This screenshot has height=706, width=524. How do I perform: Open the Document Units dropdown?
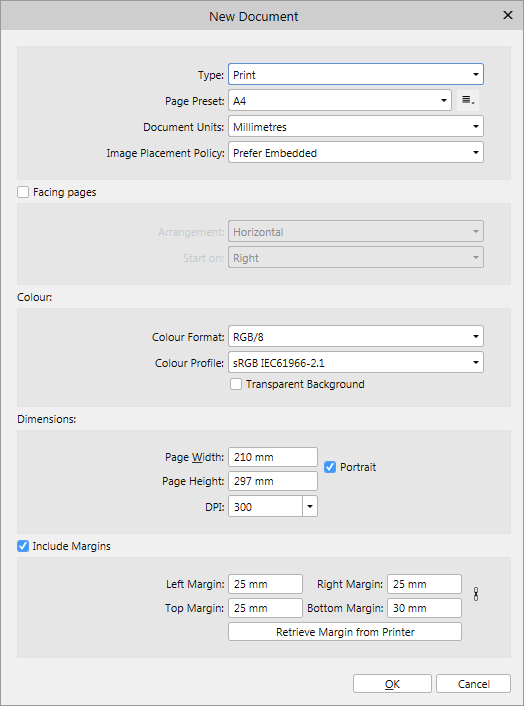(x=356, y=127)
